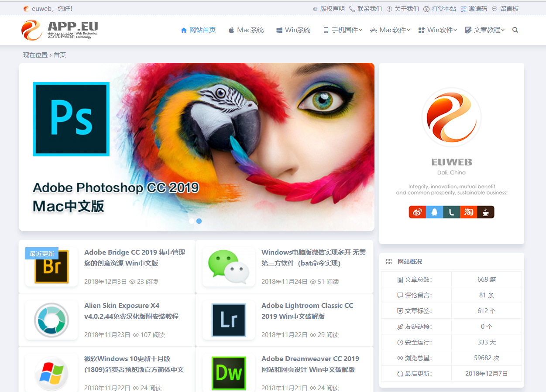Select the second carousel indicator dot
546x392 pixels.
pyautogui.click(x=199, y=221)
